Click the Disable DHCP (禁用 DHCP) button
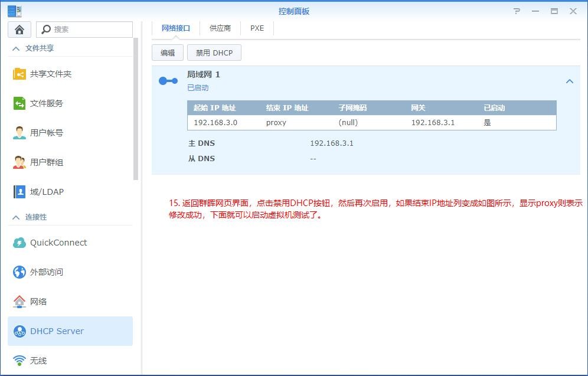Image resolution: width=588 pixels, height=376 pixels. tap(214, 53)
